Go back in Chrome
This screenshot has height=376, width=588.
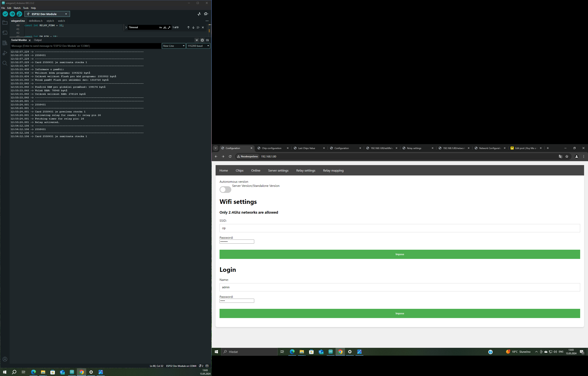216,156
